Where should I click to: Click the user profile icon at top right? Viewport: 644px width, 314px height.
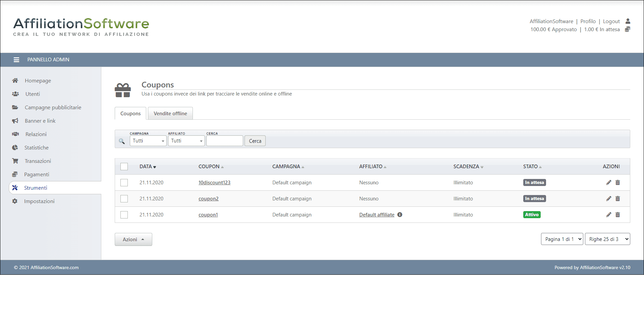628,21
